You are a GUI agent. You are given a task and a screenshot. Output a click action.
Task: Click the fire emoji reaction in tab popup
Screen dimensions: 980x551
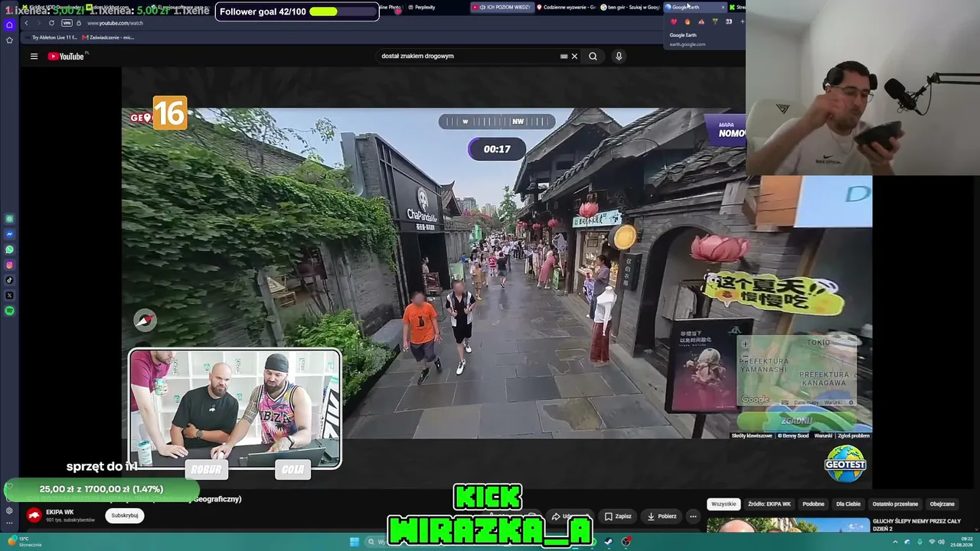pyautogui.click(x=687, y=22)
